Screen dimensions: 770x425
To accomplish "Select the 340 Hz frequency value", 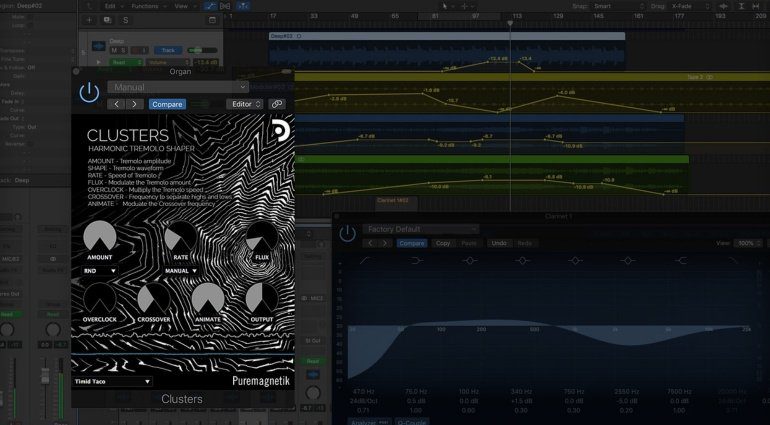I will tap(521, 392).
